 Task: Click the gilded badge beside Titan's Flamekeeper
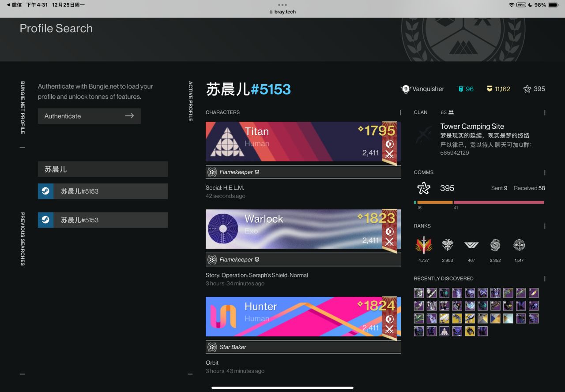[257, 172]
